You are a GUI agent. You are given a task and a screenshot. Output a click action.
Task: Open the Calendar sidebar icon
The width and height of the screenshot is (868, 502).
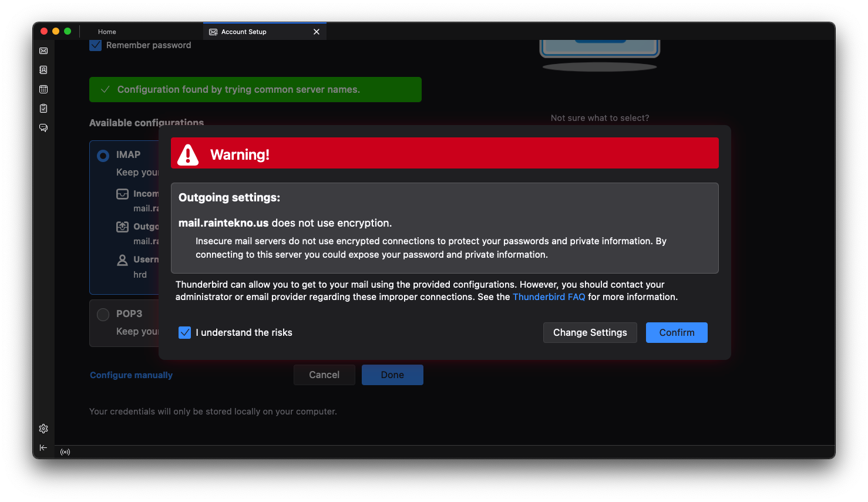click(x=43, y=89)
